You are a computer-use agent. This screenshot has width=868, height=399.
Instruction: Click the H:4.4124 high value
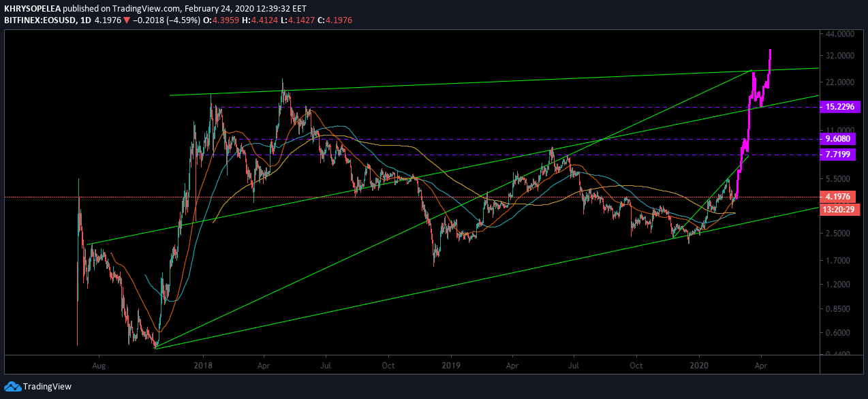(x=261, y=20)
